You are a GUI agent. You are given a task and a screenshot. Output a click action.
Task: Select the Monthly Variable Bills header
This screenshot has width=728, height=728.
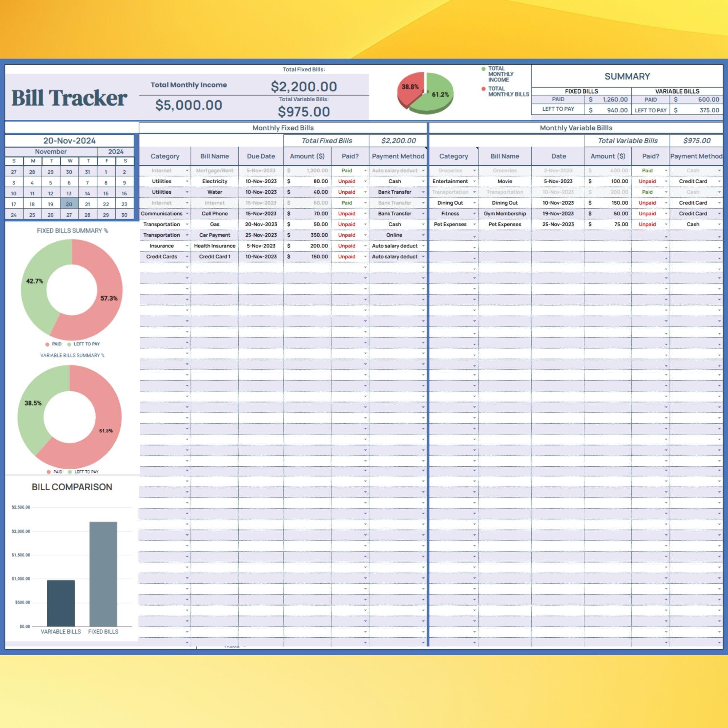point(577,128)
